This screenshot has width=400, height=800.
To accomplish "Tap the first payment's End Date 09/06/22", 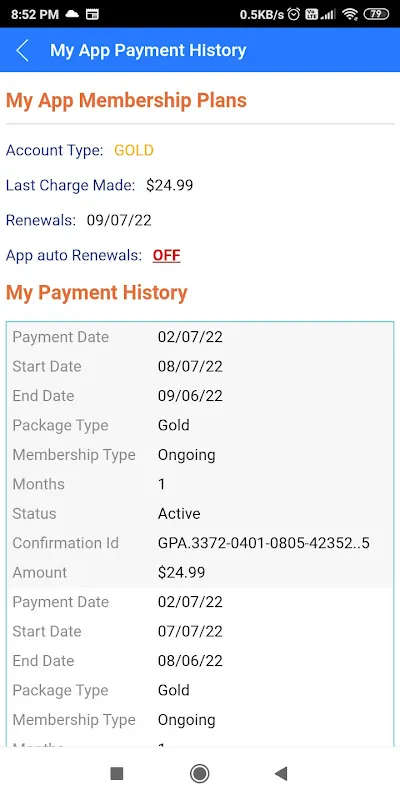I will [x=190, y=396].
